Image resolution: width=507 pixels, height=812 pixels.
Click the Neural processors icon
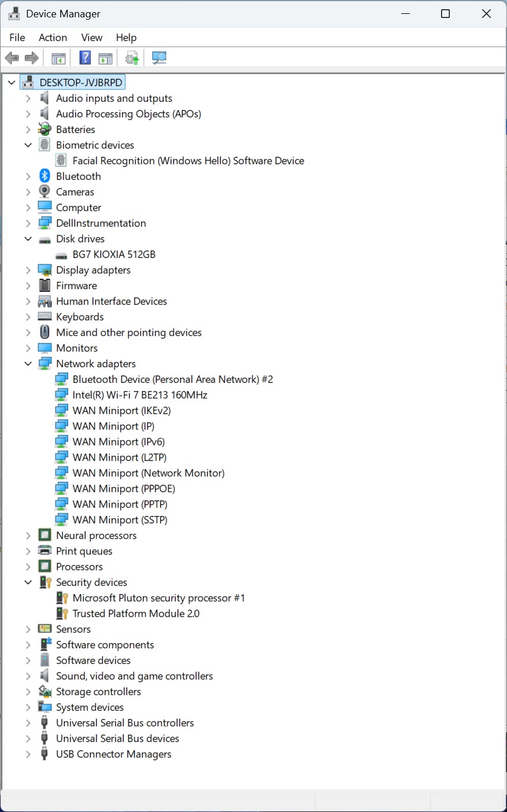coord(45,535)
